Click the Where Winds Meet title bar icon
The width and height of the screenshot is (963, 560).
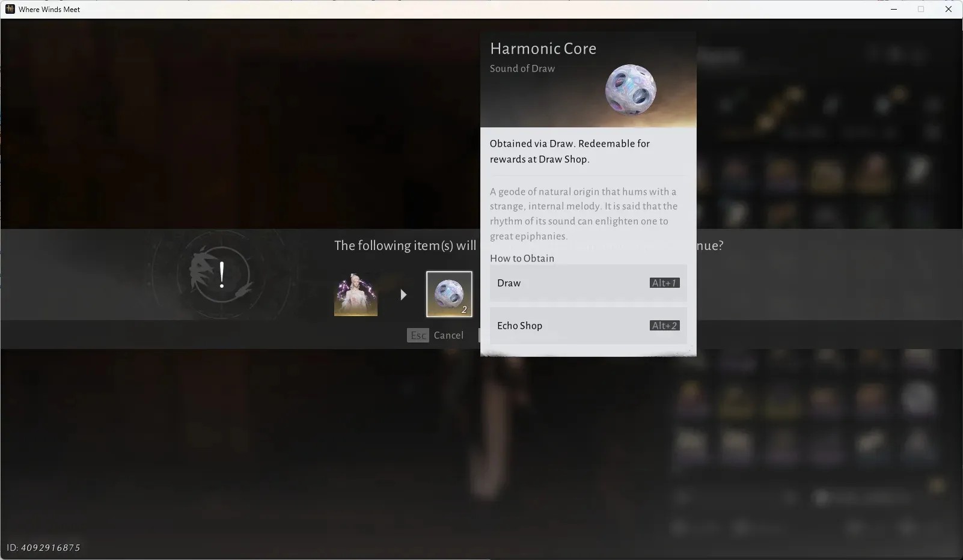pyautogui.click(x=10, y=9)
